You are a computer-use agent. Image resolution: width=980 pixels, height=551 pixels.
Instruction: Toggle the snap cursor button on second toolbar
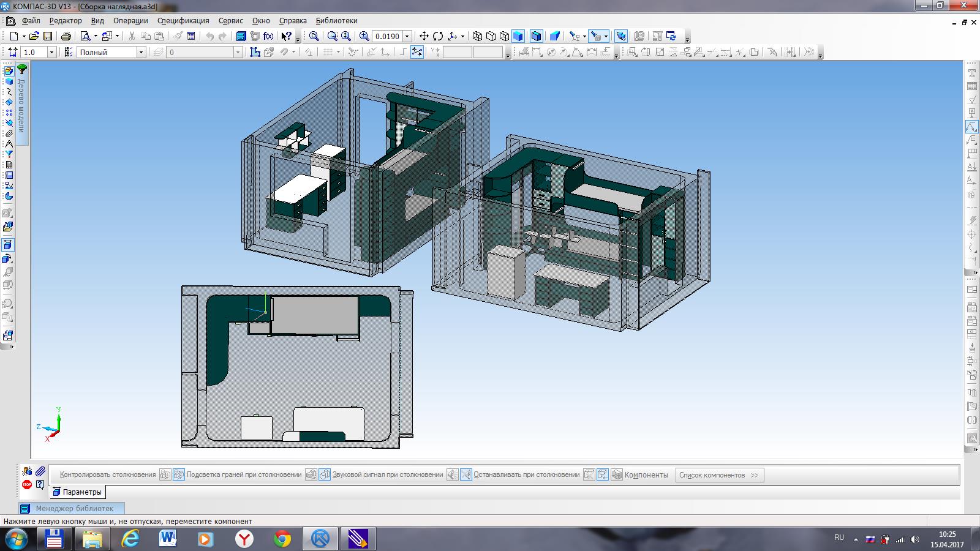point(417,52)
